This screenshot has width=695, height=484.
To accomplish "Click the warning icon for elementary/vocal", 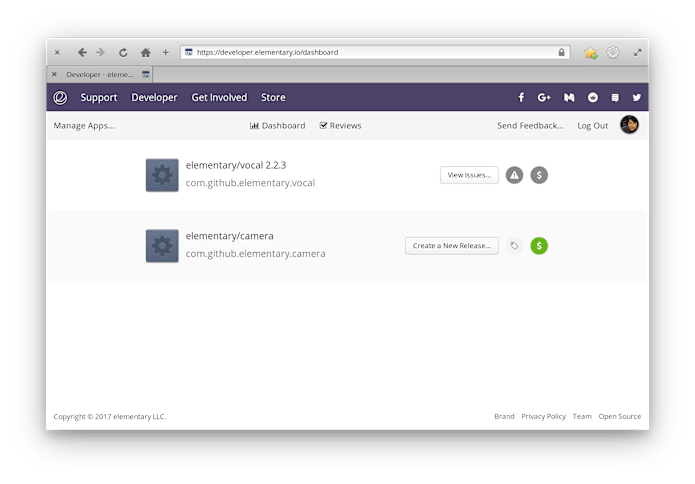I will pyautogui.click(x=514, y=175).
